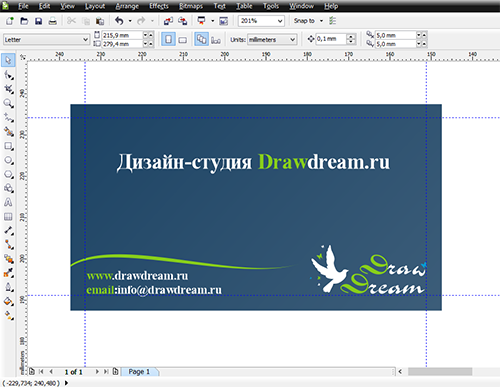Screen dimensions: 500x387
Task: Open an existing file
Action: [x=24, y=21]
